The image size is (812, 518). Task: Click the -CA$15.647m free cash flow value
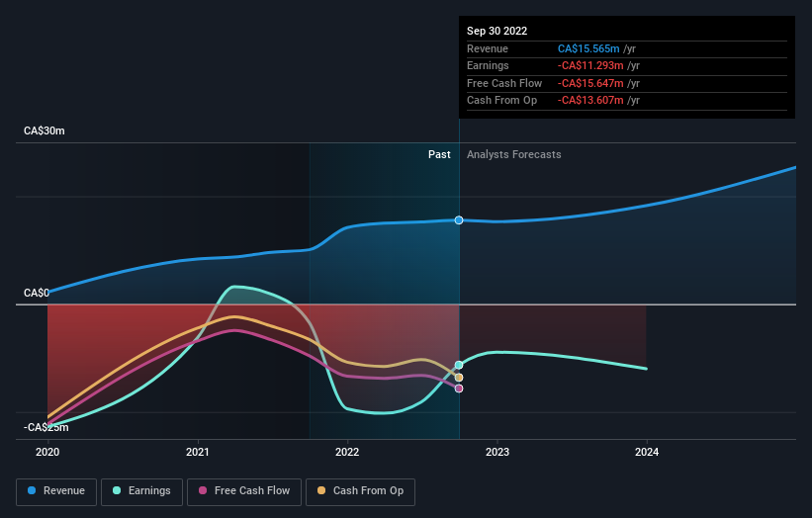(x=590, y=83)
